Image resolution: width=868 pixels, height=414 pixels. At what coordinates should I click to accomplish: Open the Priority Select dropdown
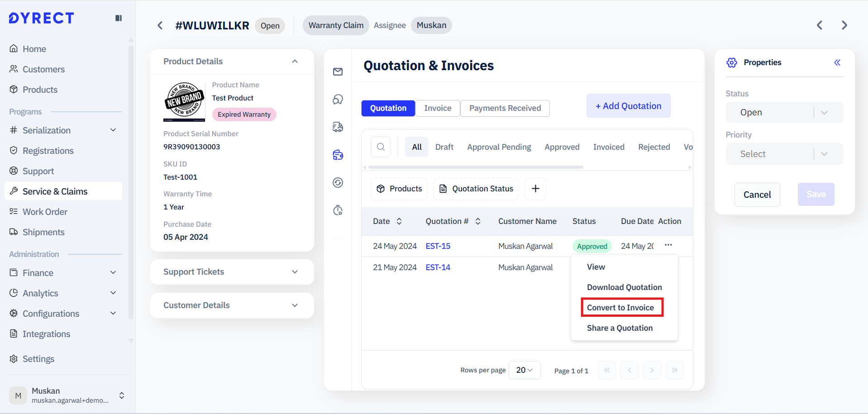784,154
